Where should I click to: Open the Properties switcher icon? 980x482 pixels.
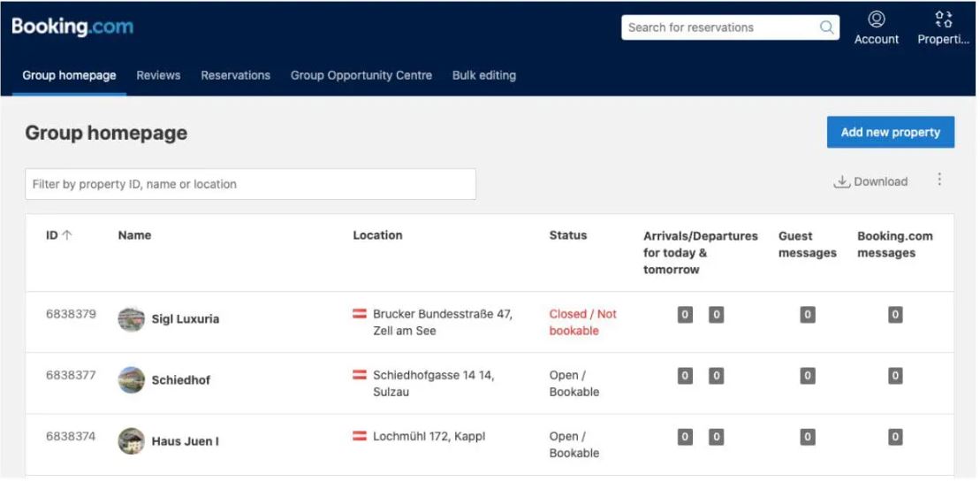pyautogui.click(x=943, y=19)
